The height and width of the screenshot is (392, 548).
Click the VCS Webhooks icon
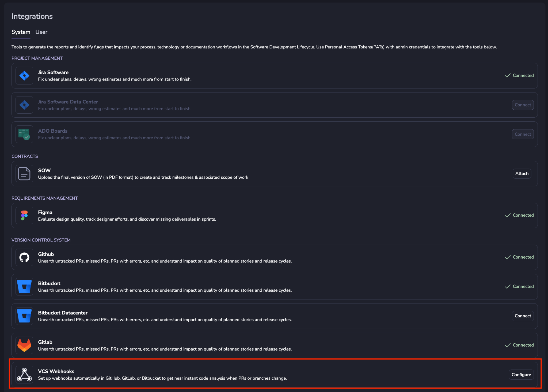pyautogui.click(x=24, y=375)
